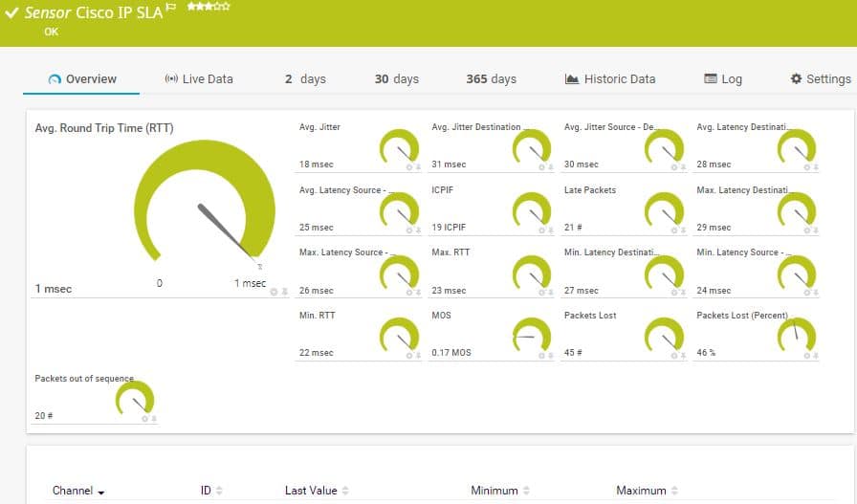The width and height of the screenshot is (857, 504).
Task: Sort the table by Last Value column
Action: pyautogui.click(x=316, y=491)
